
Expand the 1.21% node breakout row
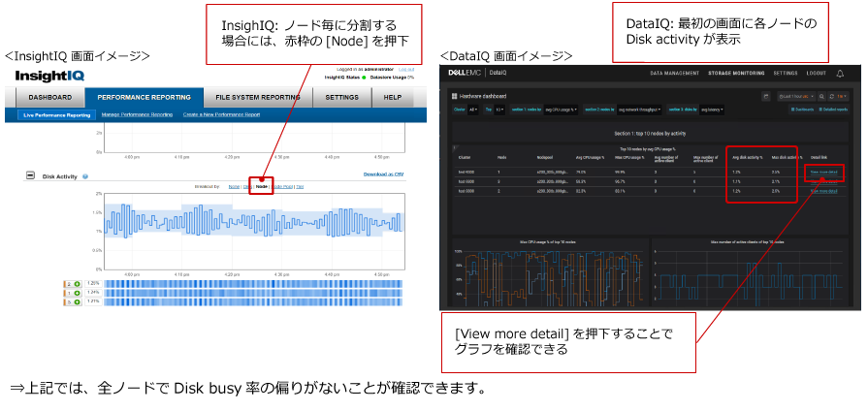(x=77, y=302)
